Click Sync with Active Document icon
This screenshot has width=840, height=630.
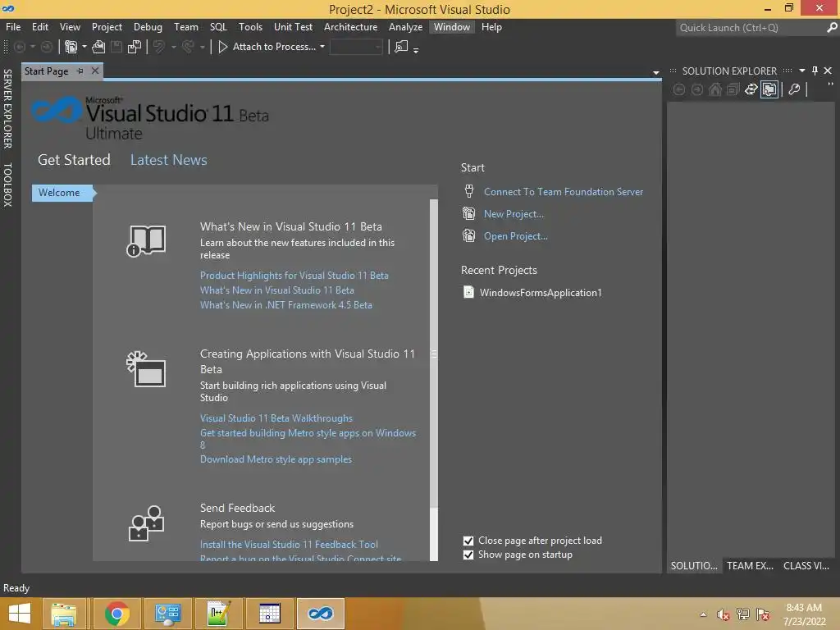click(x=751, y=89)
